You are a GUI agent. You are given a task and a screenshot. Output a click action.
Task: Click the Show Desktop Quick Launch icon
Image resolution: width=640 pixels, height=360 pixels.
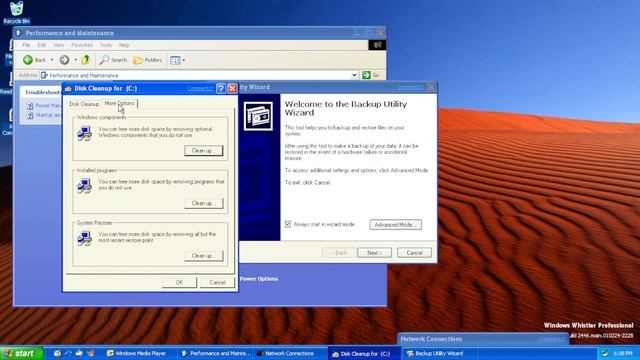point(80,353)
